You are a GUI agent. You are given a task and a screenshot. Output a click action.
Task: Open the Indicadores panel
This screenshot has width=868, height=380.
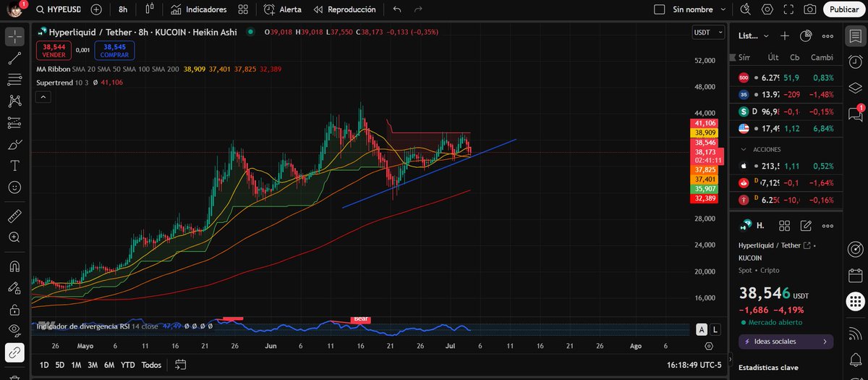pos(199,9)
